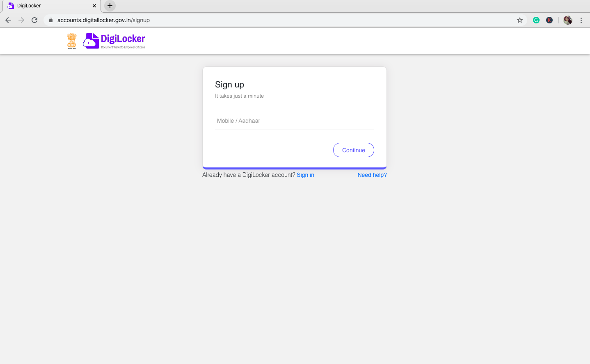Image resolution: width=590 pixels, height=364 pixels.
Task: Bookmark this page with the star icon
Action: [x=520, y=20]
